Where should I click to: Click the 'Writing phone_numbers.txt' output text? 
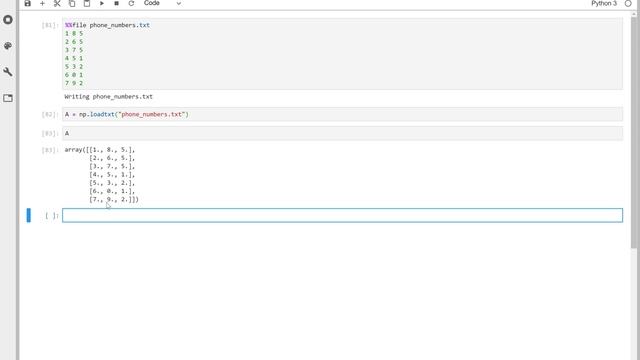[x=109, y=97]
